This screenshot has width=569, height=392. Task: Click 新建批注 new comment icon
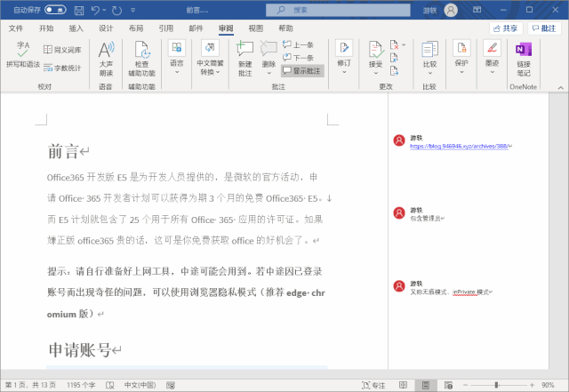245,49
